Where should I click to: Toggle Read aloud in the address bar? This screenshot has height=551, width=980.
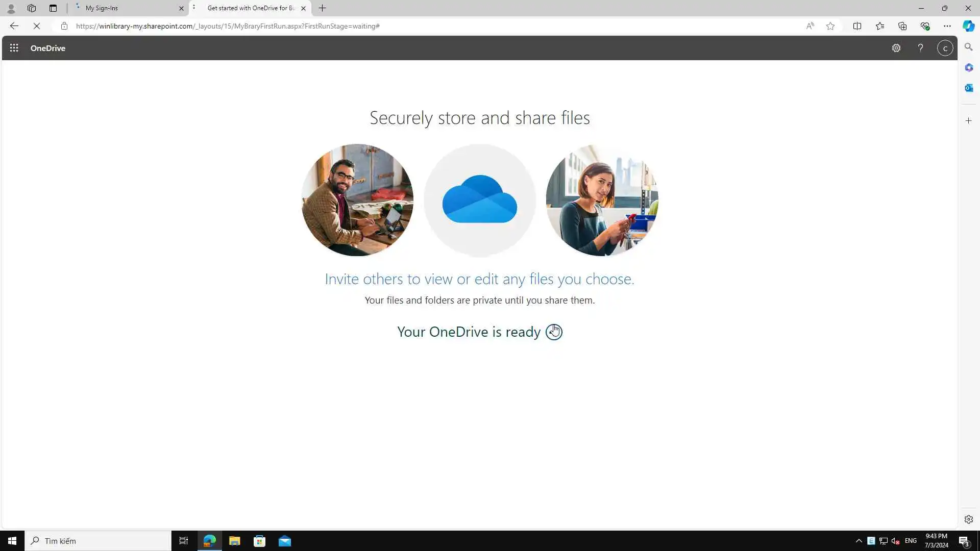(810, 26)
